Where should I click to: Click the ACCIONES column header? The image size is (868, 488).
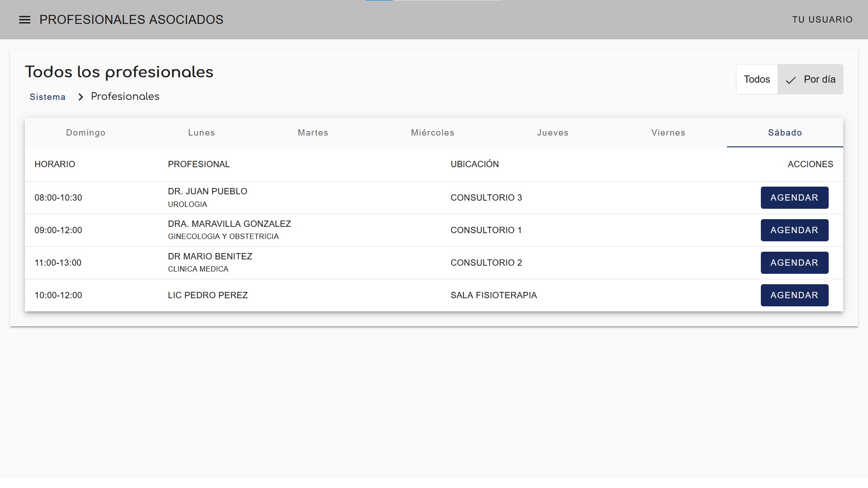810,164
